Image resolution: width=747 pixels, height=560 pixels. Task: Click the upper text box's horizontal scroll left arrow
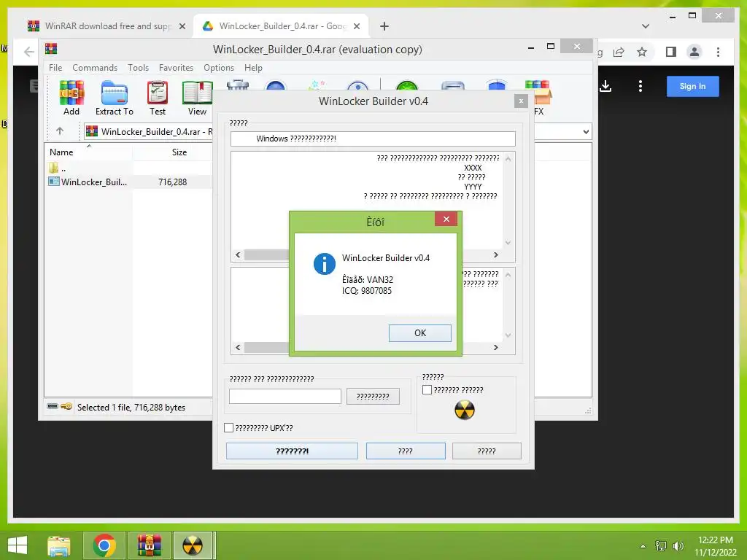point(238,254)
